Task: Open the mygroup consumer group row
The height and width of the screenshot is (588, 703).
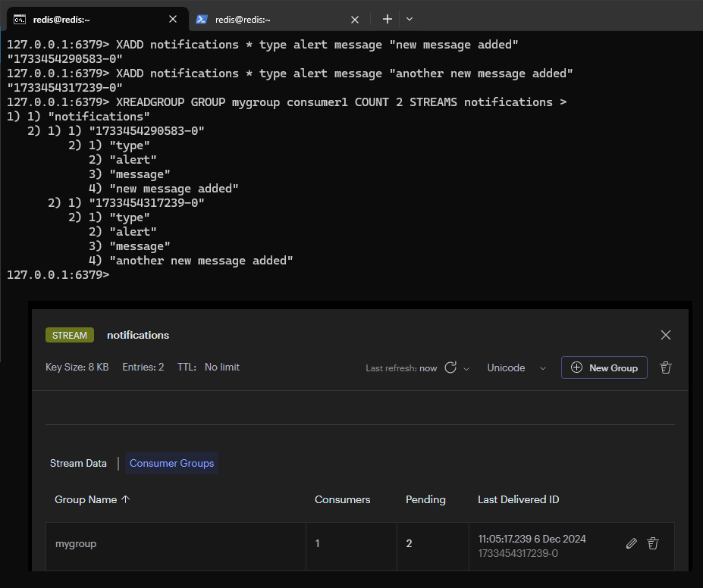Action: (x=76, y=543)
